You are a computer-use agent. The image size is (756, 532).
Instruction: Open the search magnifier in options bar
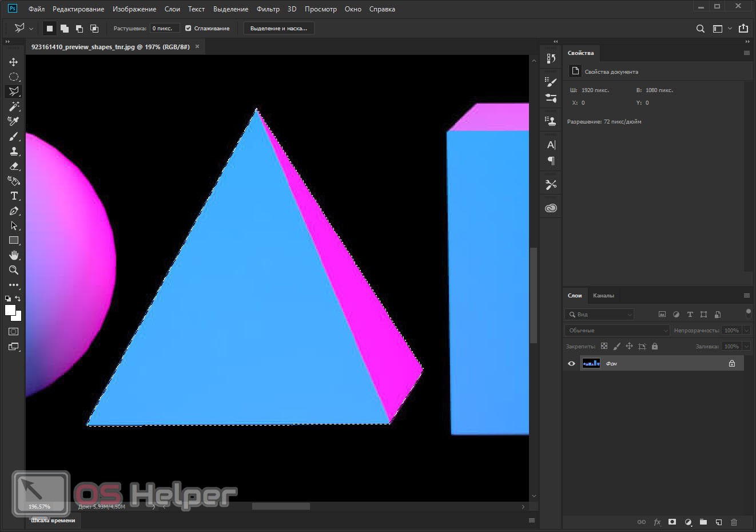[700, 29]
